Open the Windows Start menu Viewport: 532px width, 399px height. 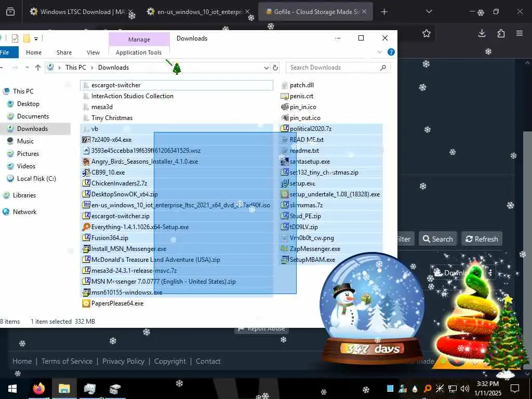pyautogui.click(x=12, y=389)
